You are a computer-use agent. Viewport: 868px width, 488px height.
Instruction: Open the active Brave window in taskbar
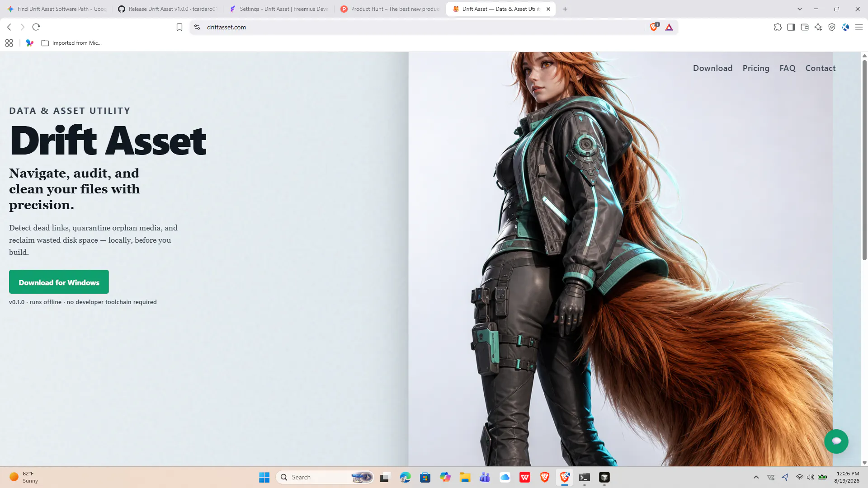click(565, 477)
